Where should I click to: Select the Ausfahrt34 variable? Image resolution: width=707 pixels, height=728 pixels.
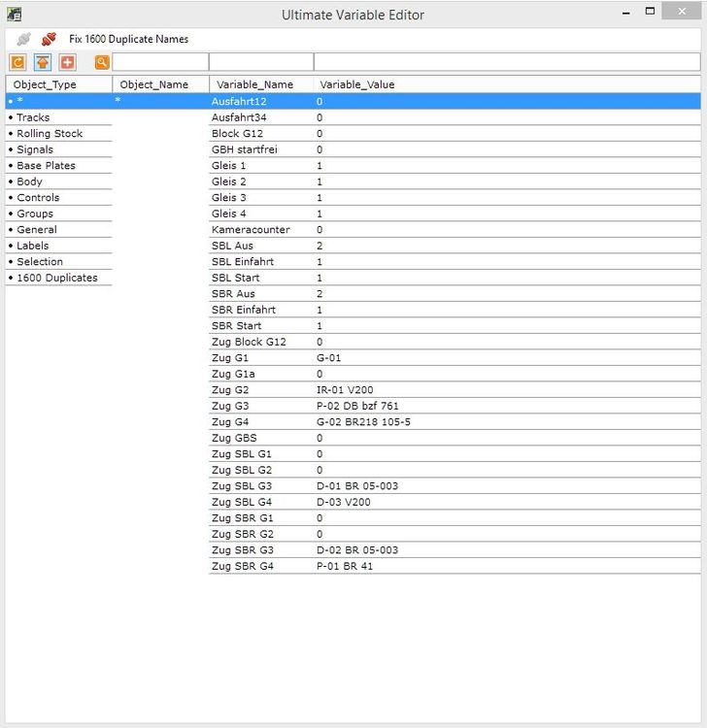click(x=239, y=117)
